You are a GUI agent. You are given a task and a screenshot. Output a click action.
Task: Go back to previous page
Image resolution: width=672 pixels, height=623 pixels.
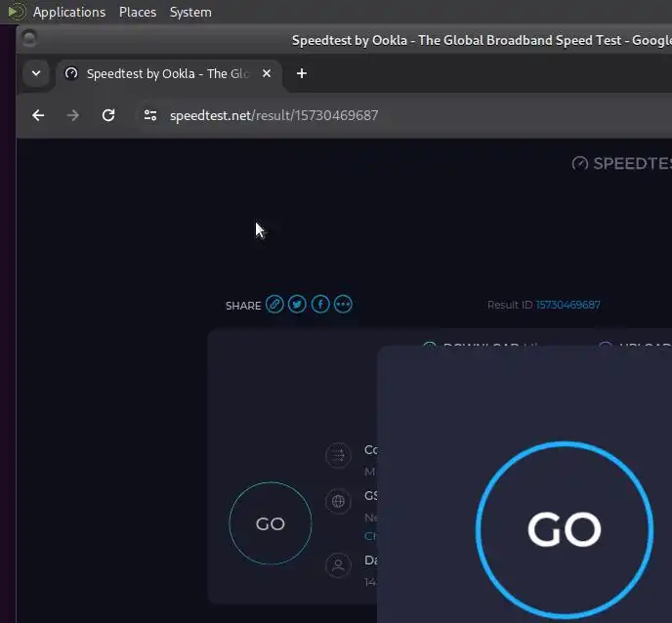(38, 115)
